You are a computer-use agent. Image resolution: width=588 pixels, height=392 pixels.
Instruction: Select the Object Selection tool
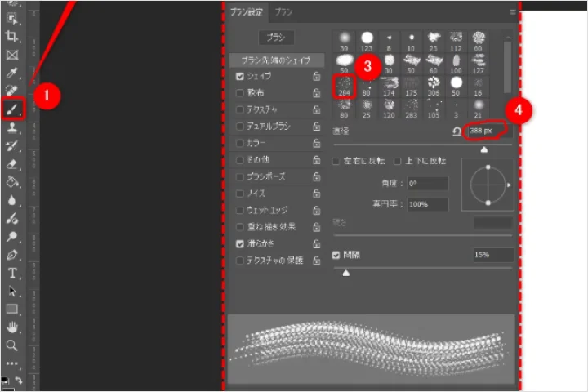[12, 19]
